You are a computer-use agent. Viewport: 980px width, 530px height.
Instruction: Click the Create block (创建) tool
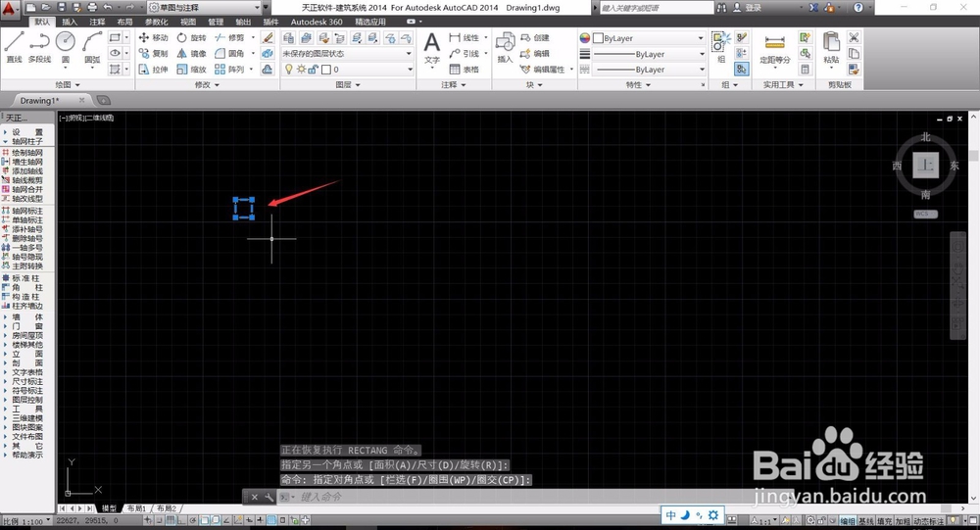pyautogui.click(x=535, y=37)
